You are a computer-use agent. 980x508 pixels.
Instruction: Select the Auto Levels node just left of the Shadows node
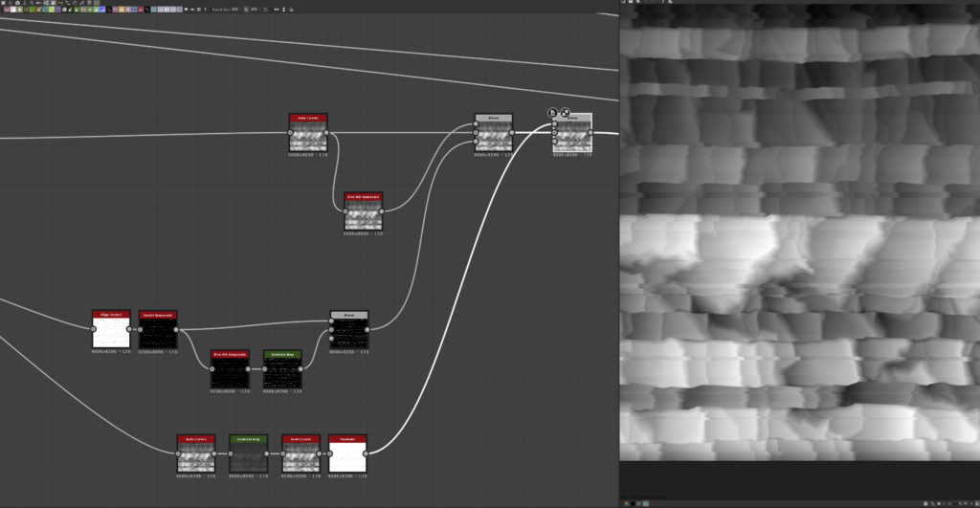pyautogui.click(x=301, y=454)
